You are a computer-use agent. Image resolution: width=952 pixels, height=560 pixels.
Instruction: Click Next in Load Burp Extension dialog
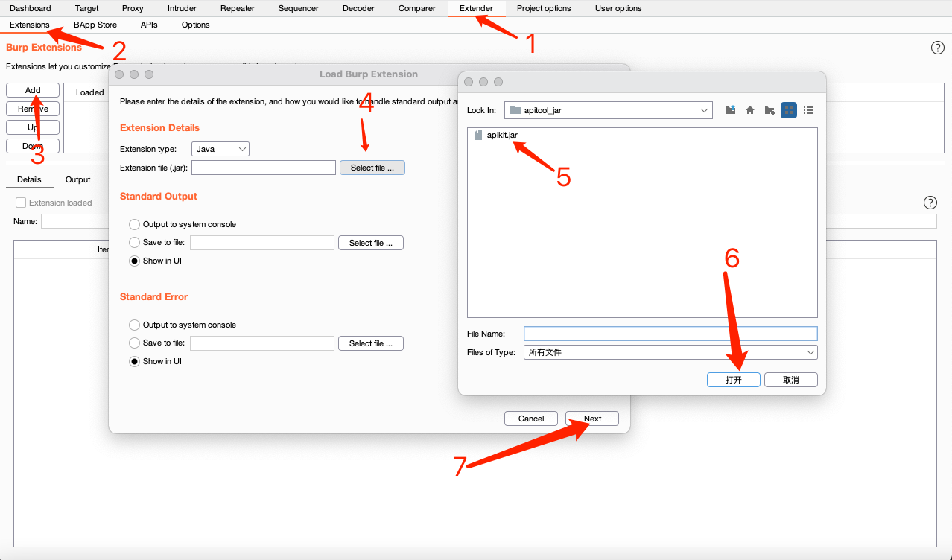(592, 419)
